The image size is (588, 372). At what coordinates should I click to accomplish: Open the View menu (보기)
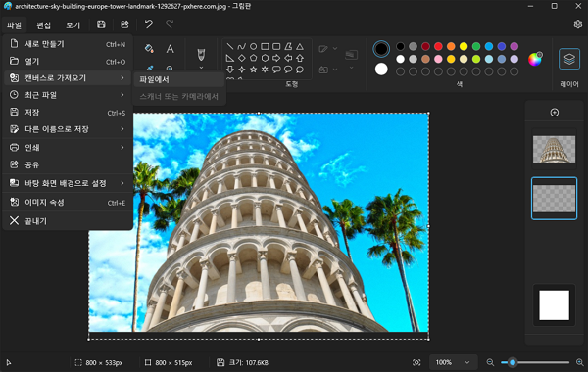coord(73,25)
